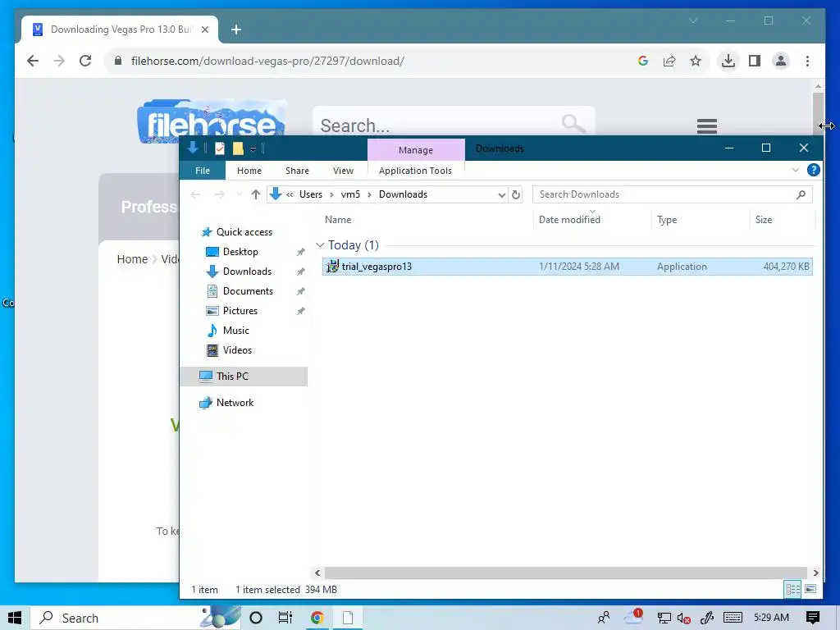Screen dimensions: 840x630
Task: Go back in Chrome browser
Action: 33,61
